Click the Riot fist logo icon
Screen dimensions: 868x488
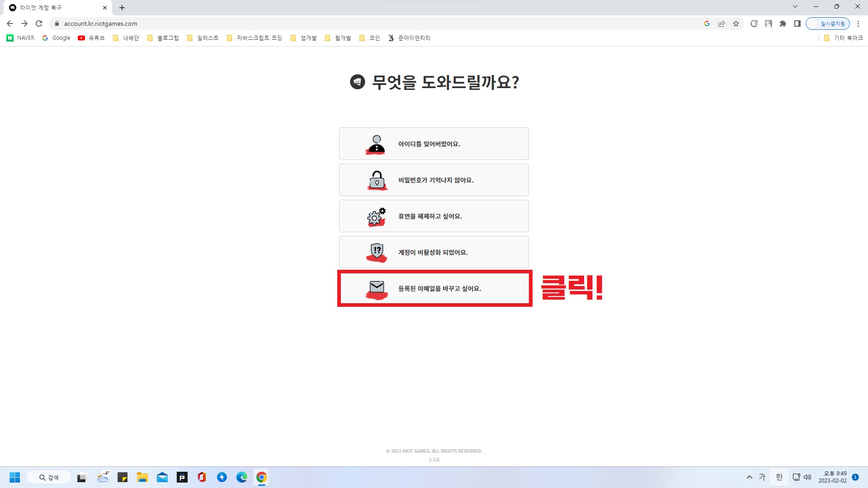(357, 82)
